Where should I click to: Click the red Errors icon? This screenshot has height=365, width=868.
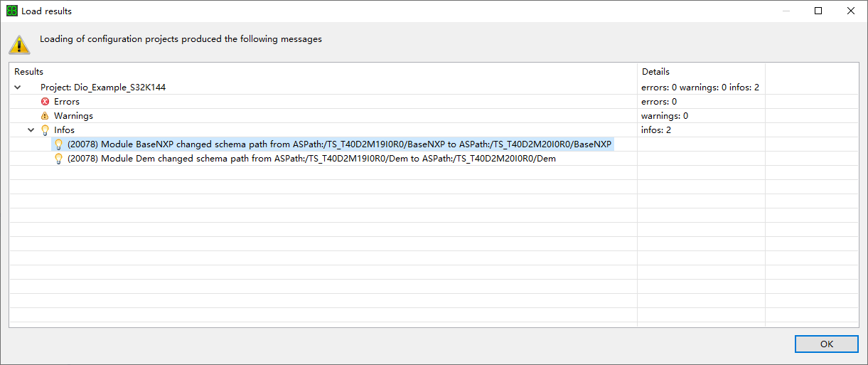[x=45, y=102]
